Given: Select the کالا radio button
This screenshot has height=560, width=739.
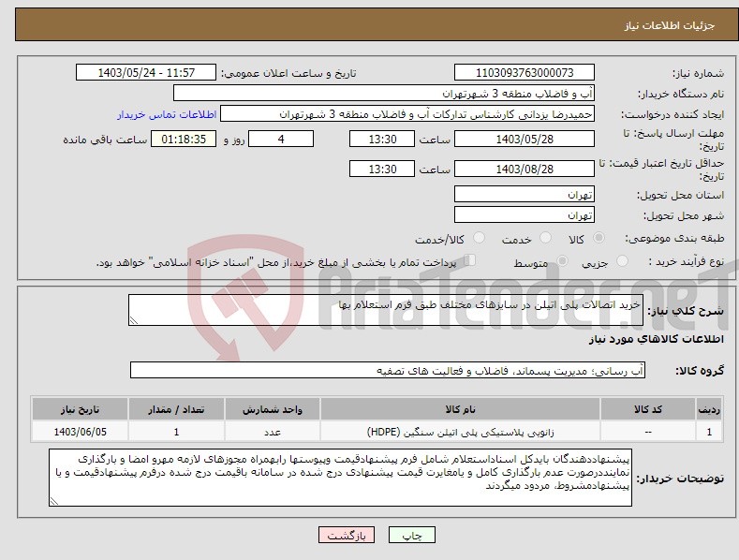Looking at the screenshot, I should tap(599, 238).
